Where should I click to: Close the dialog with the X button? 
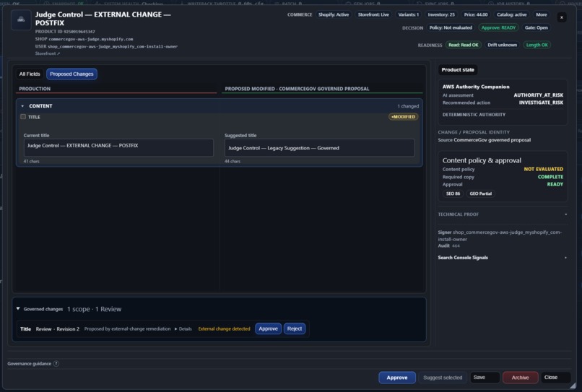562,17
